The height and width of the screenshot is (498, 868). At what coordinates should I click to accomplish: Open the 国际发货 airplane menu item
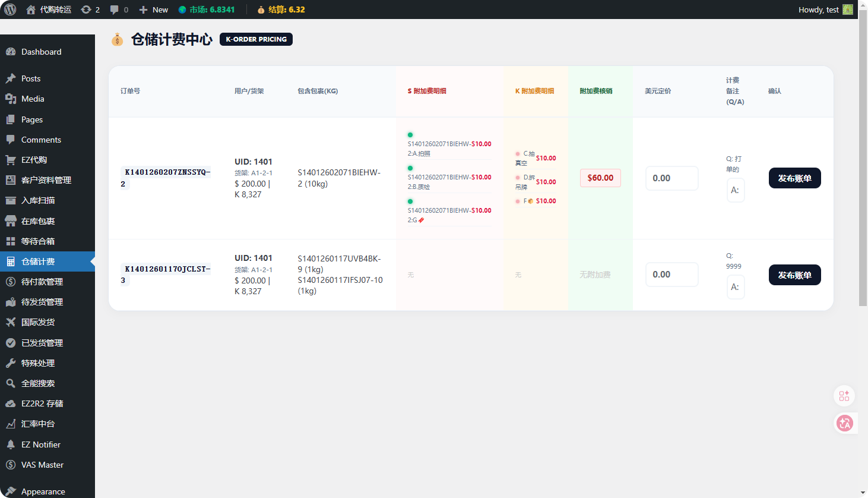point(38,322)
